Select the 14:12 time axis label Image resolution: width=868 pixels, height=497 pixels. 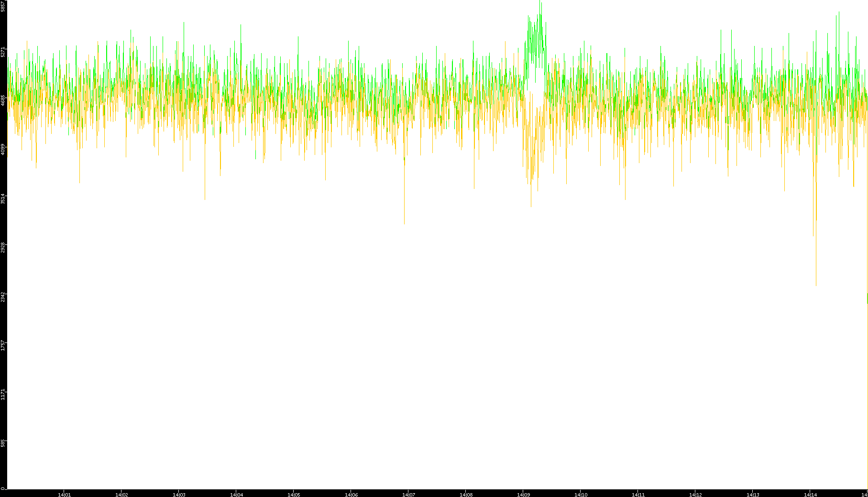pos(695,495)
